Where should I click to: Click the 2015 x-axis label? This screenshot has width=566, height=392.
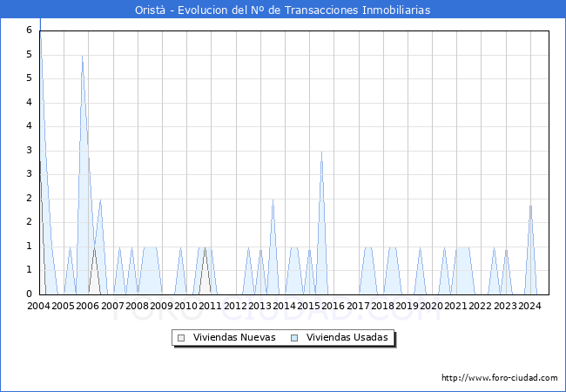[308, 306]
